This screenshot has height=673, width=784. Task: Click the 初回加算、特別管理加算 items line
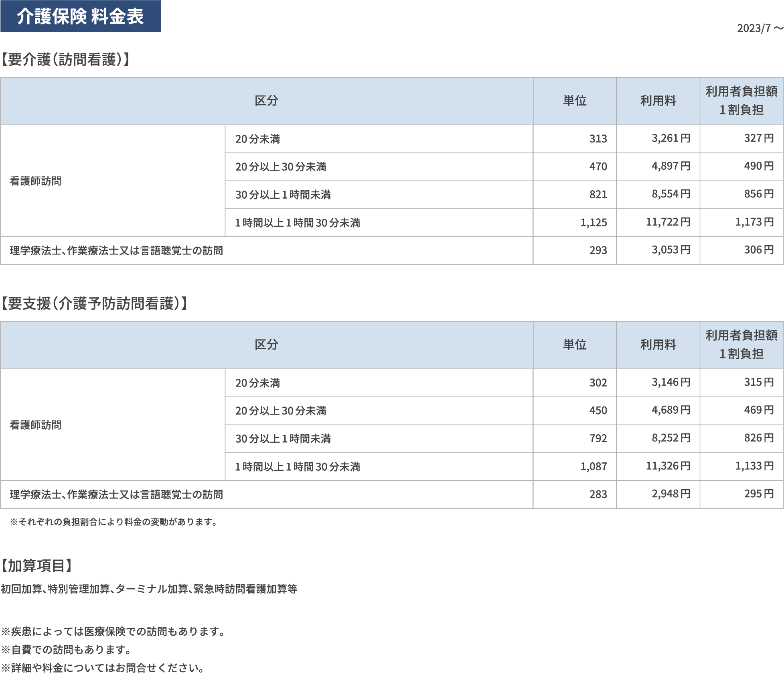coord(149,589)
